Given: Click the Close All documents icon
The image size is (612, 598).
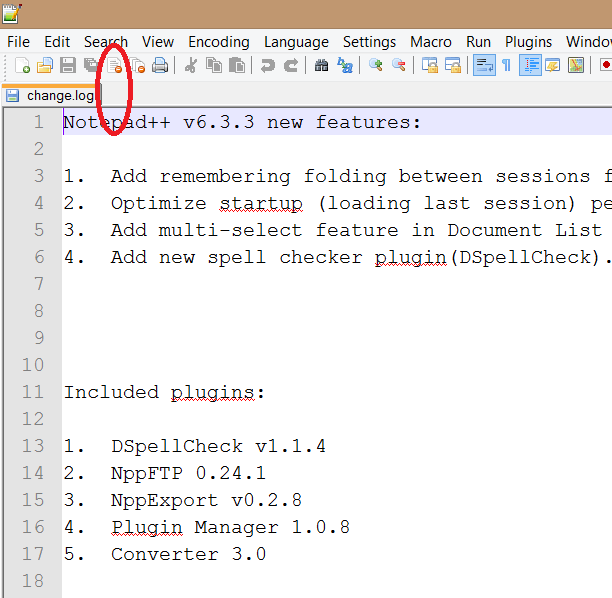Looking at the screenshot, I should pos(137,65).
